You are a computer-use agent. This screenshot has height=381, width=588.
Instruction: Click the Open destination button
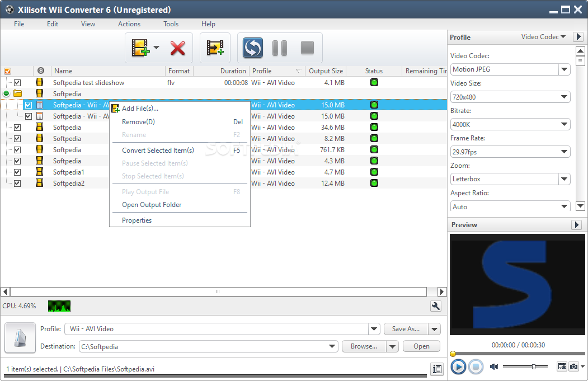point(421,346)
